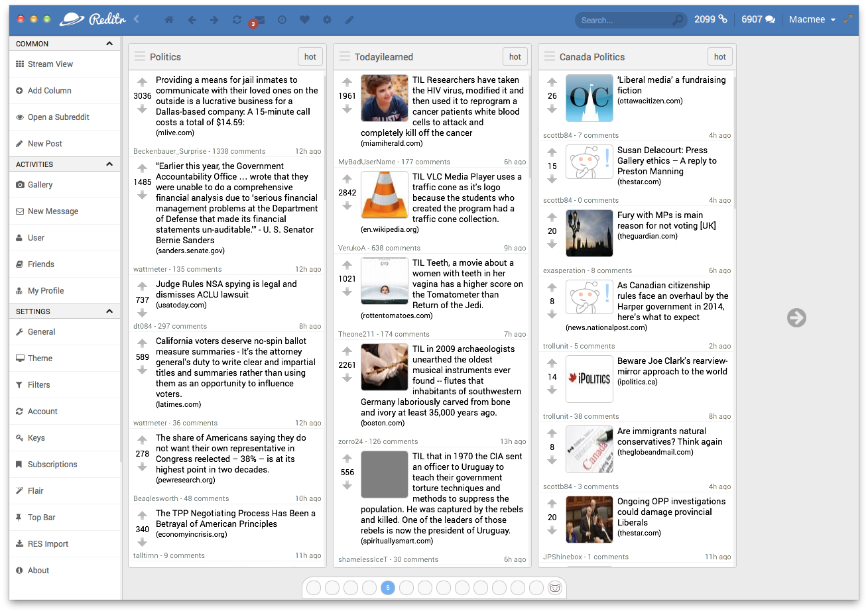The height and width of the screenshot is (613, 868).
Task: Open the Macmee account dropdown
Action: [812, 20]
